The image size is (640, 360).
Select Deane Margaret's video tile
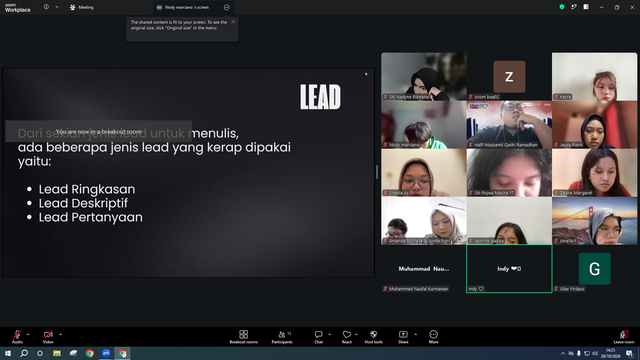(594, 173)
